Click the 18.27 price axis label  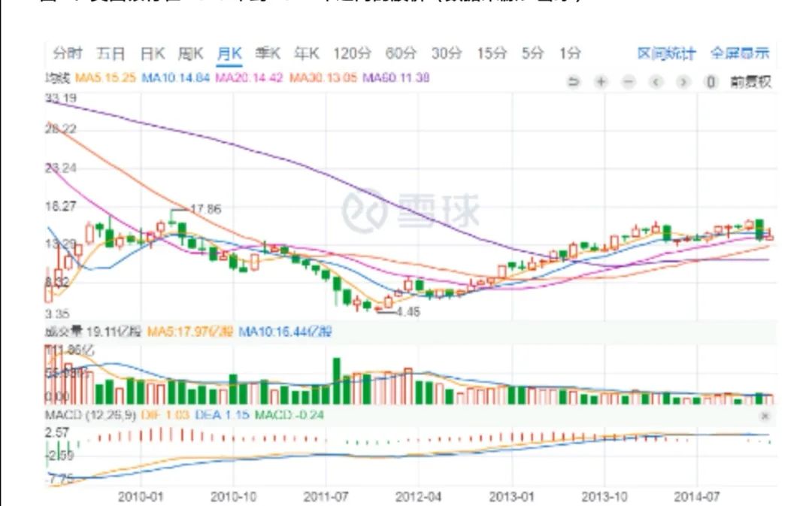pyautogui.click(x=61, y=207)
